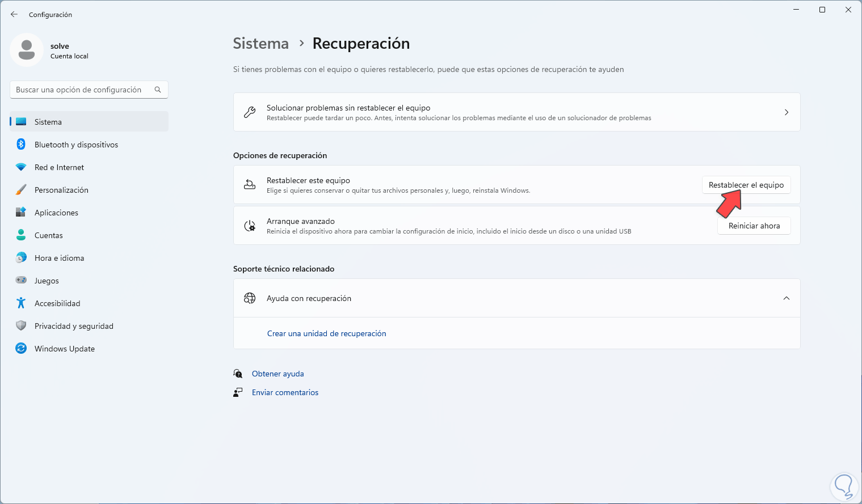Click the Reiniciar ahora button
Image resolution: width=862 pixels, height=504 pixels.
pyautogui.click(x=754, y=226)
